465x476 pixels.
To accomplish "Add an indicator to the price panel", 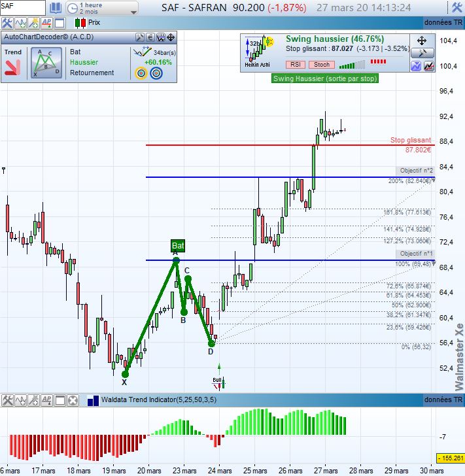I will (x=20, y=23).
